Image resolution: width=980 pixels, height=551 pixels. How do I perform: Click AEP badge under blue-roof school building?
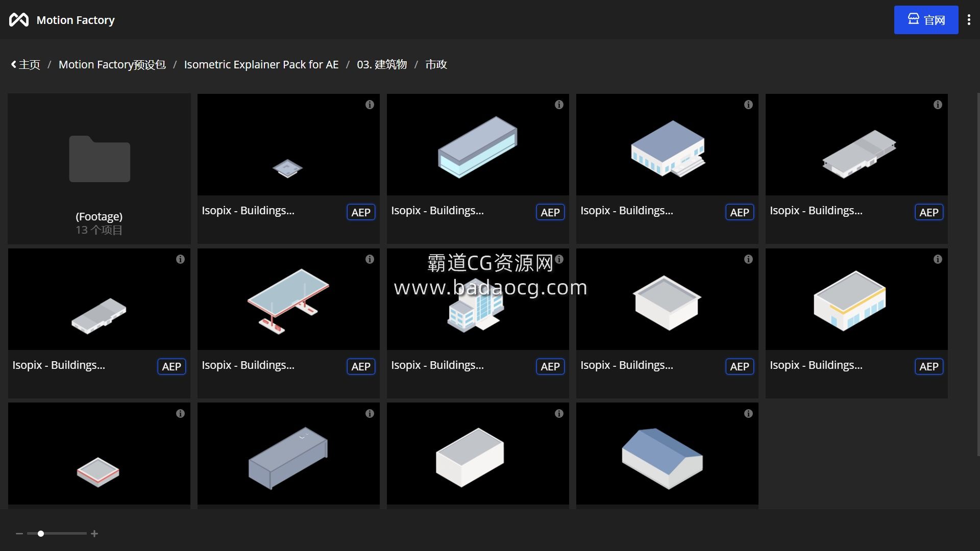coord(740,212)
